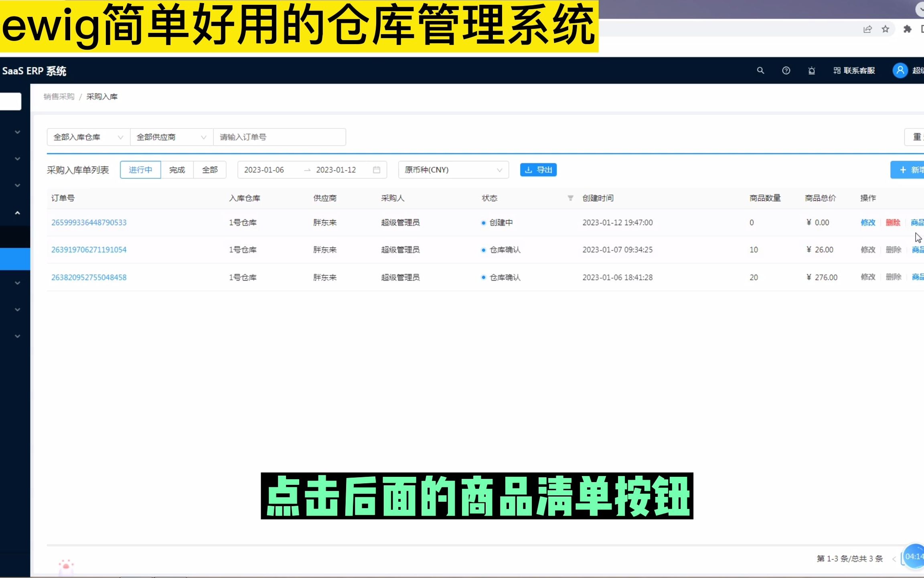
Task: Open order 263820952755048458 link
Action: (89, 277)
